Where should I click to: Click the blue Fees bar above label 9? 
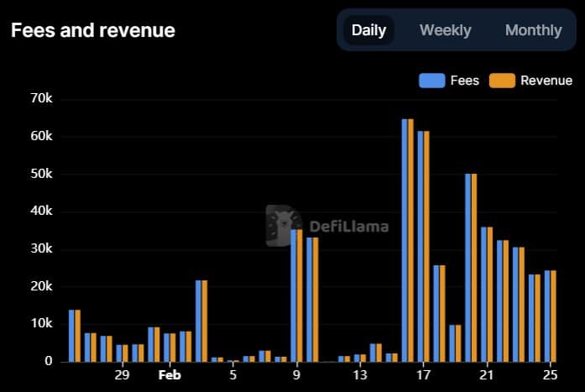(294, 295)
